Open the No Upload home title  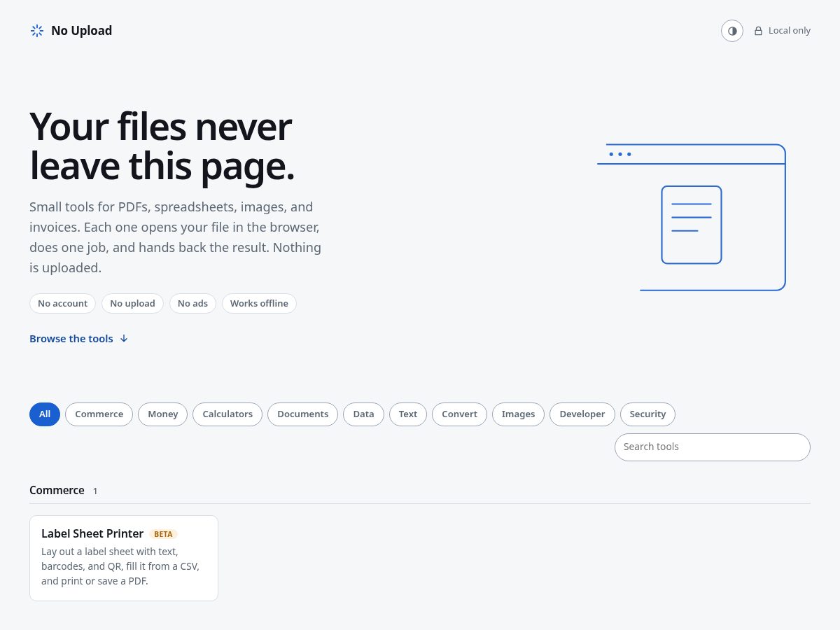(x=81, y=31)
